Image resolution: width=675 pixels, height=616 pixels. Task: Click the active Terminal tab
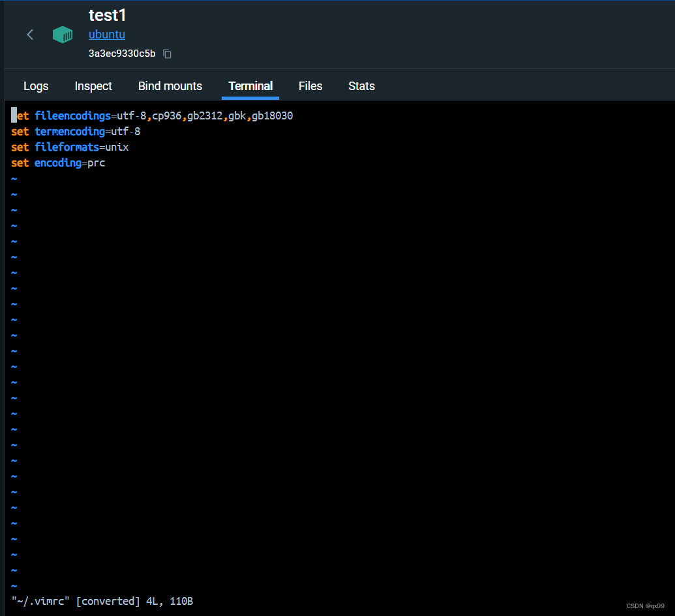[250, 85]
